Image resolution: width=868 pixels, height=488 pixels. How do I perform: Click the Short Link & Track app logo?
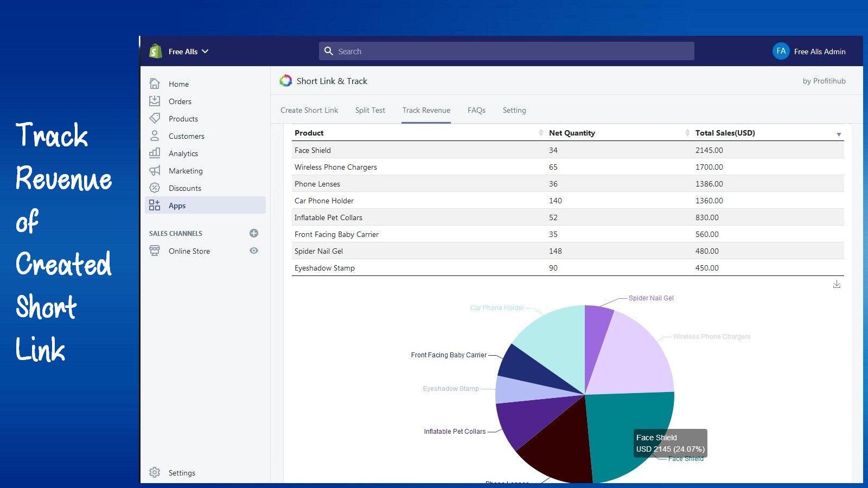[x=284, y=80]
